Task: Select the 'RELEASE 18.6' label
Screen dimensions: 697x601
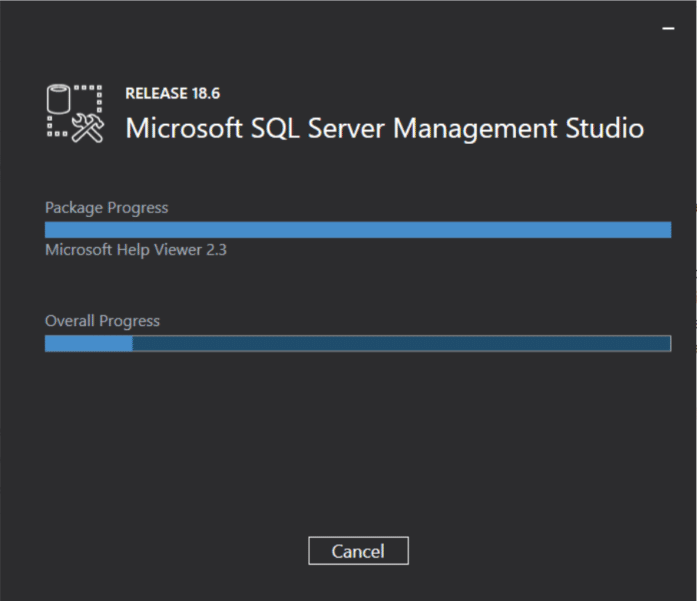Action: pos(172,93)
